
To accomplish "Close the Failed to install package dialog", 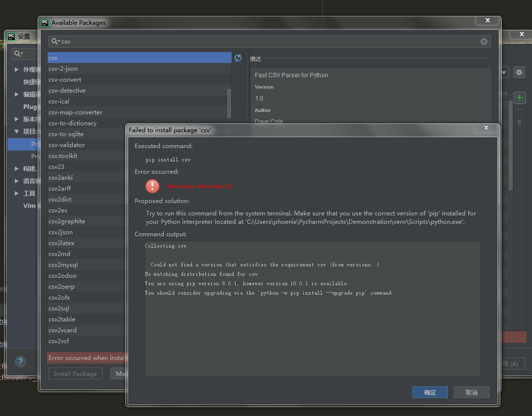I will tap(485, 128).
